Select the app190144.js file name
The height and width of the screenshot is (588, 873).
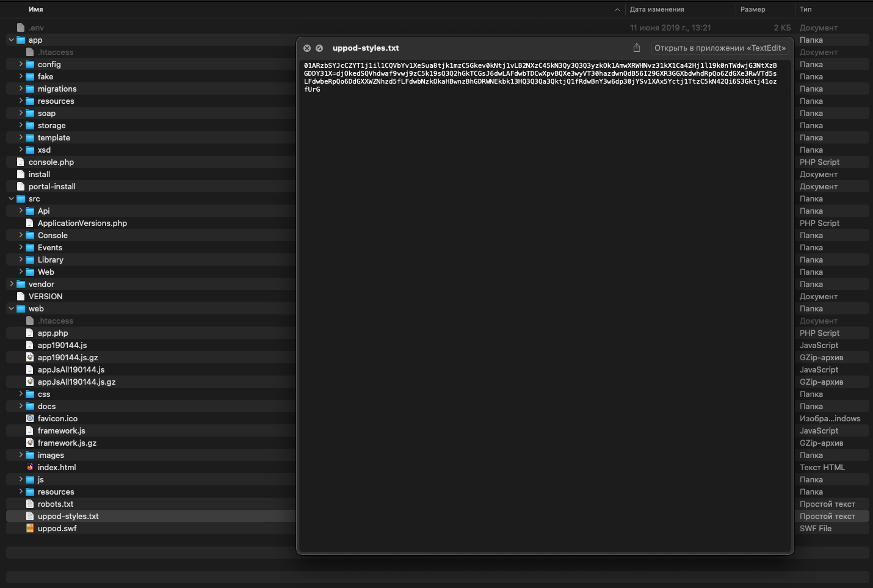click(62, 345)
